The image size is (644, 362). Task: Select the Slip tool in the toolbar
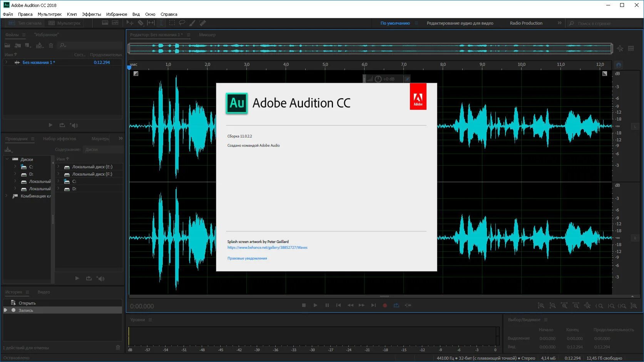coord(151,23)
